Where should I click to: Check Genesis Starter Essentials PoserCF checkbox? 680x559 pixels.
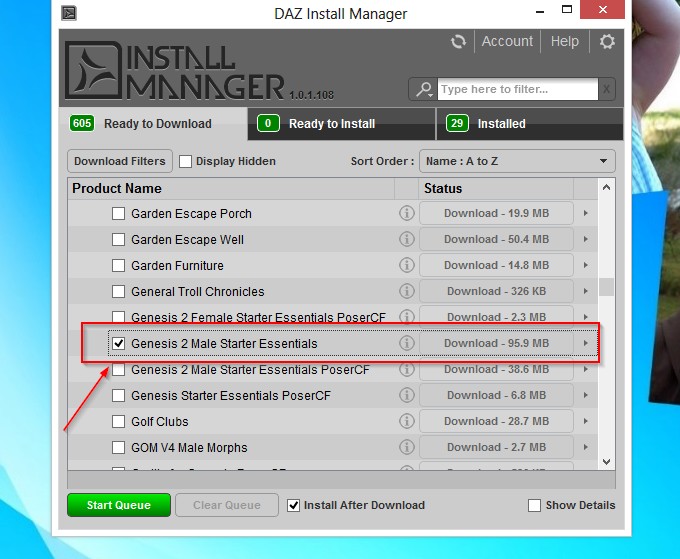point(118,396)
